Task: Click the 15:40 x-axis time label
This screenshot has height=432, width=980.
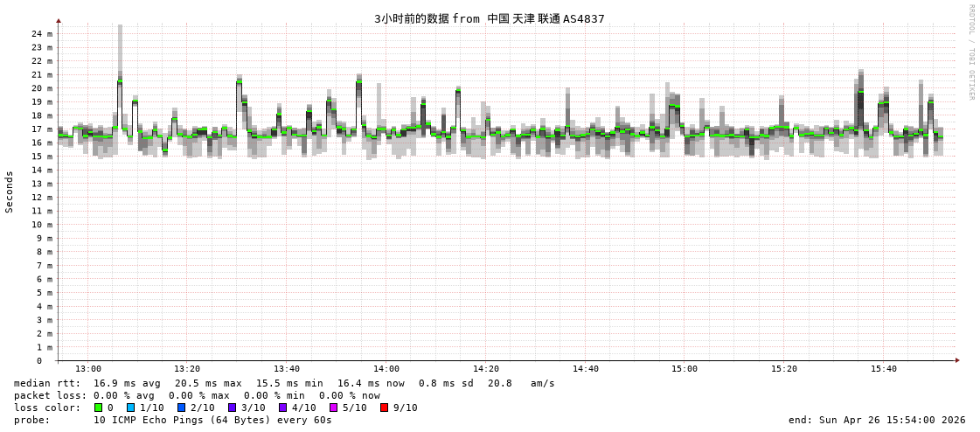Action: (884, 369)
